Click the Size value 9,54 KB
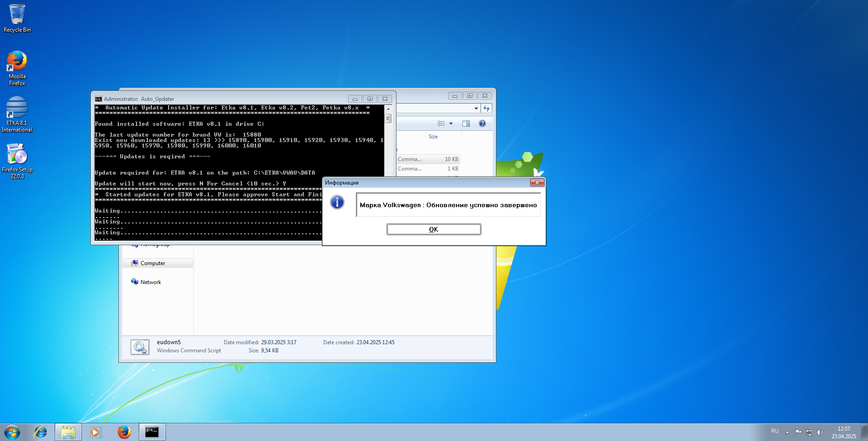This screenshot has width=868, height=441. [x=269, y=351]
